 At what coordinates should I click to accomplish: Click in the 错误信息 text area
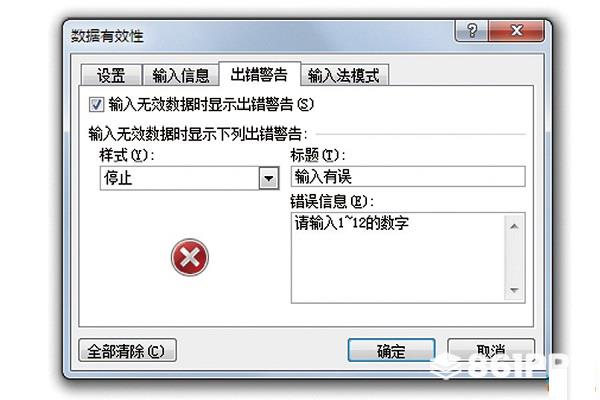pos(398,258)
